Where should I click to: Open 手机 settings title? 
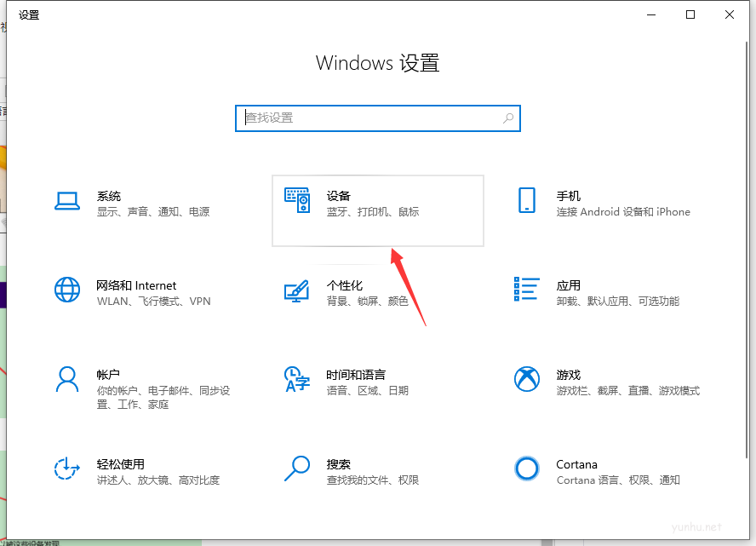pyautogui.click(x=569, y=196)
